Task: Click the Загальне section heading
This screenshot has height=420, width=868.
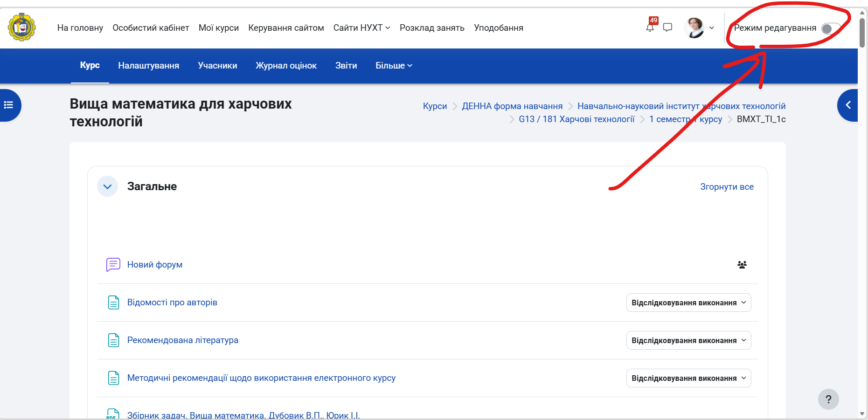Action: point(152,186)
